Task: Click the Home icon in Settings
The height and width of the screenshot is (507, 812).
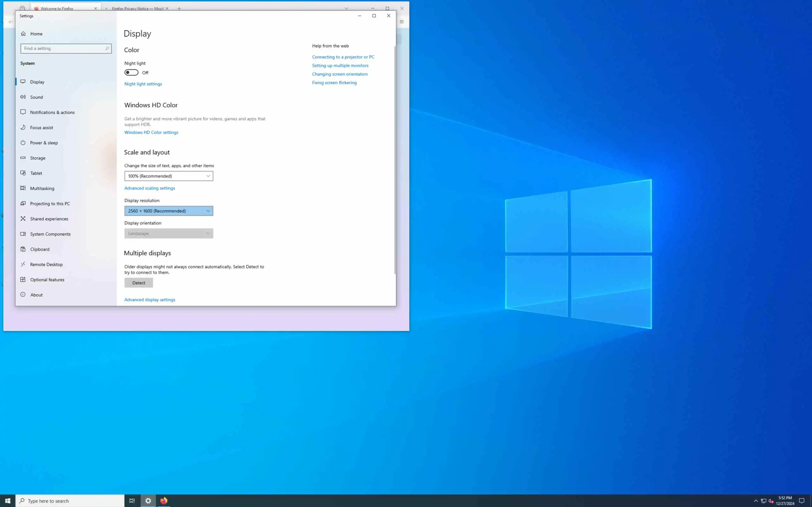Action: tap(23, 34)
